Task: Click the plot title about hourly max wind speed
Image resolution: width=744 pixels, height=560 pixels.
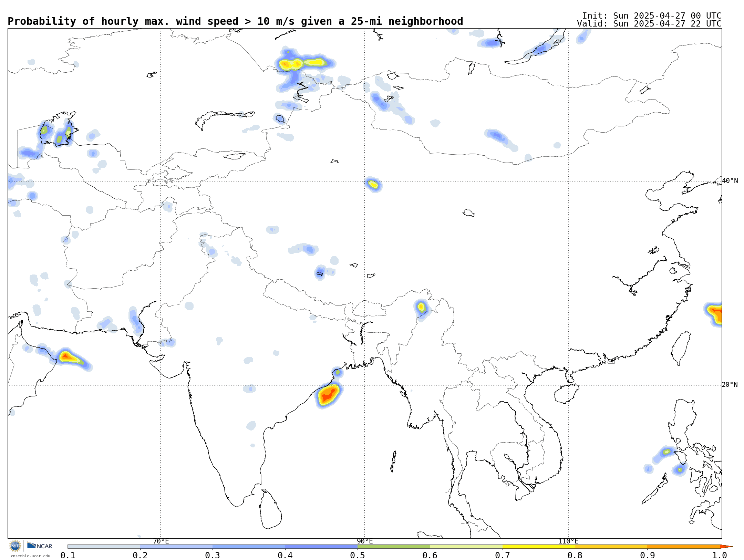Action: pos(235,21)
